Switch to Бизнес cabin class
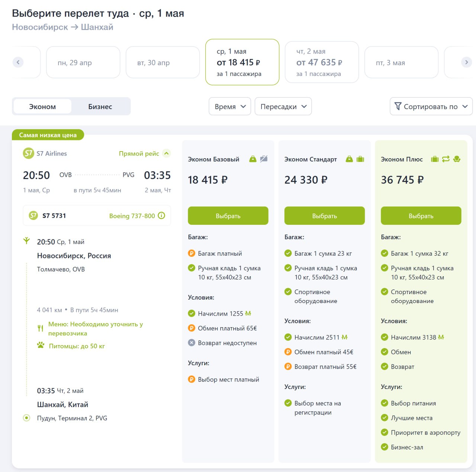 point(100,106)
